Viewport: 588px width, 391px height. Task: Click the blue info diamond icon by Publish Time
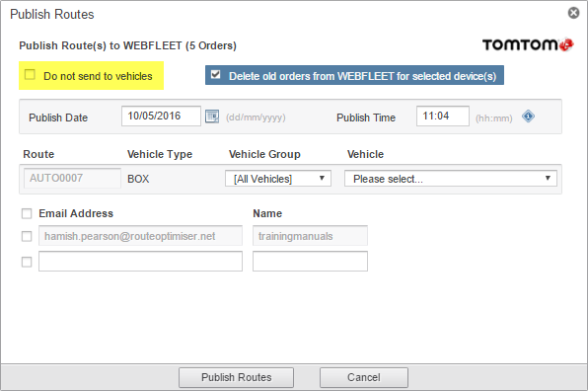(x=528, y=117)
